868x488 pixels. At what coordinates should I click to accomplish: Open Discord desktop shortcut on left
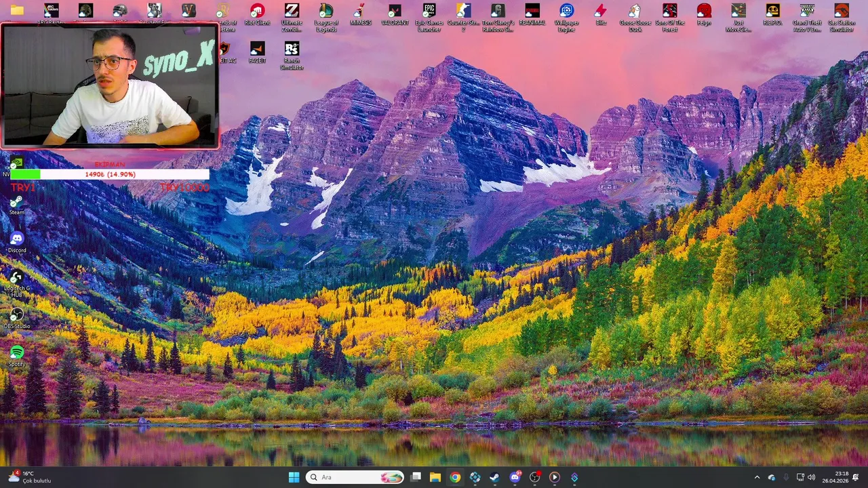pos(17,243)
